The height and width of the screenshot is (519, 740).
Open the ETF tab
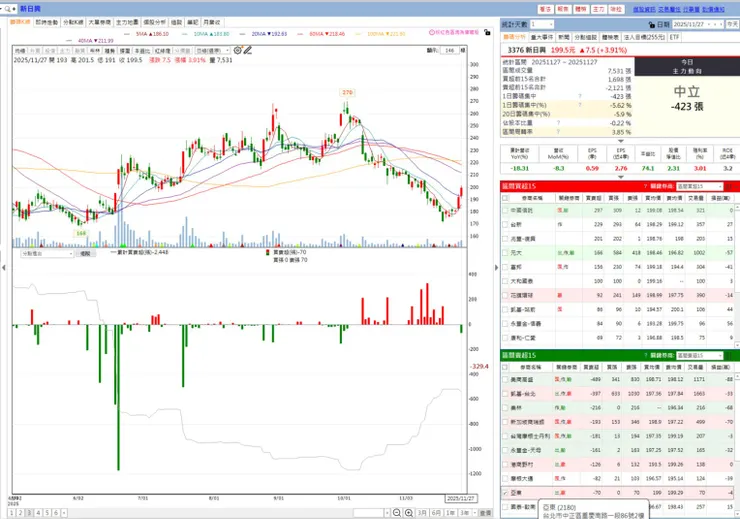[x=674, y=37]
